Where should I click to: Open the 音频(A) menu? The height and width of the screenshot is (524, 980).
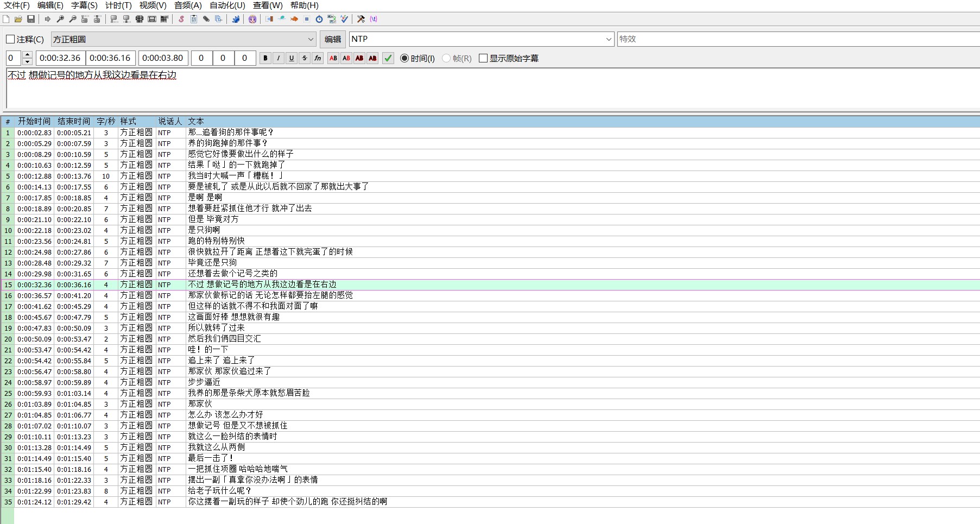click(x=188, y=5)
